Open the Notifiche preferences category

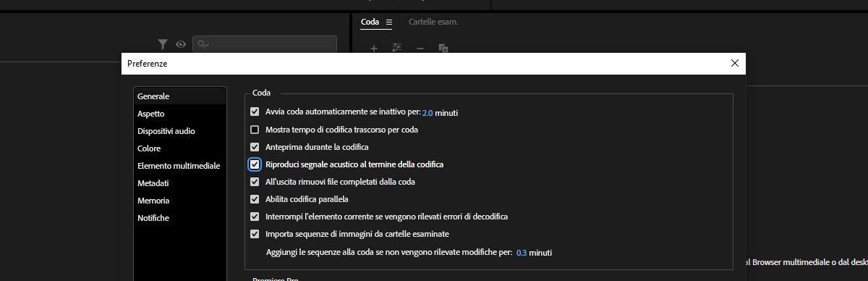[180, 218]
